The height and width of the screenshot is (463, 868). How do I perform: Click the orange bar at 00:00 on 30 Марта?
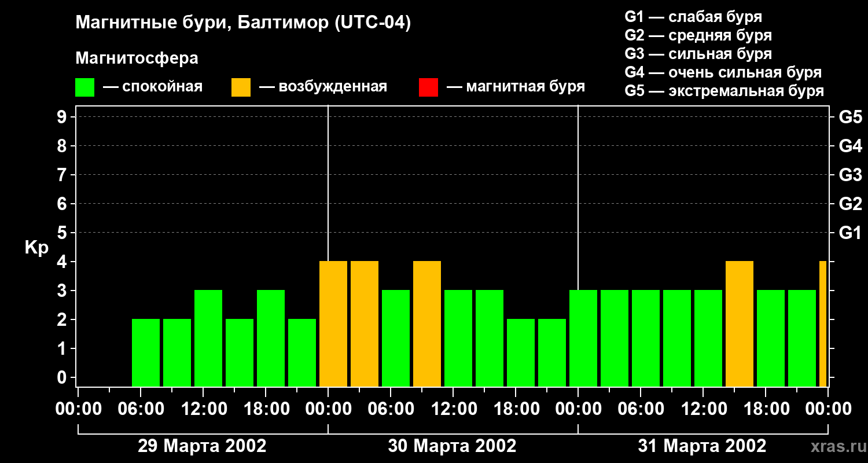333,324
